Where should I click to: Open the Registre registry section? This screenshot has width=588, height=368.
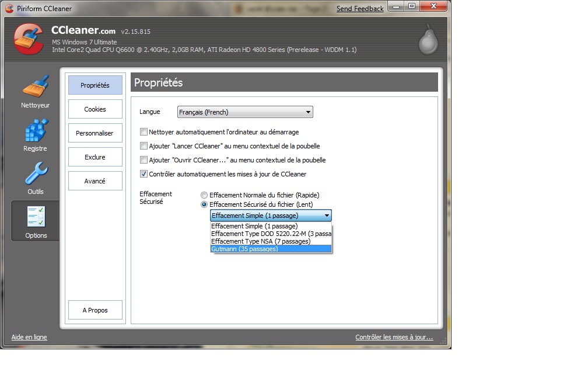click(35, 135)
